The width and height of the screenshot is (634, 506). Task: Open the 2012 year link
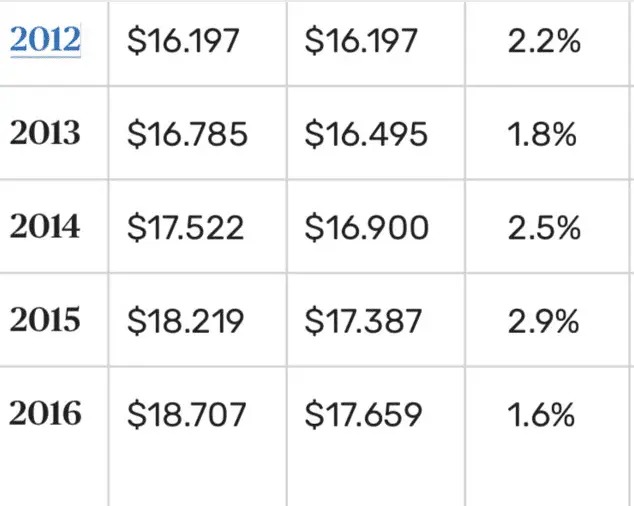[x=45, y=40]
